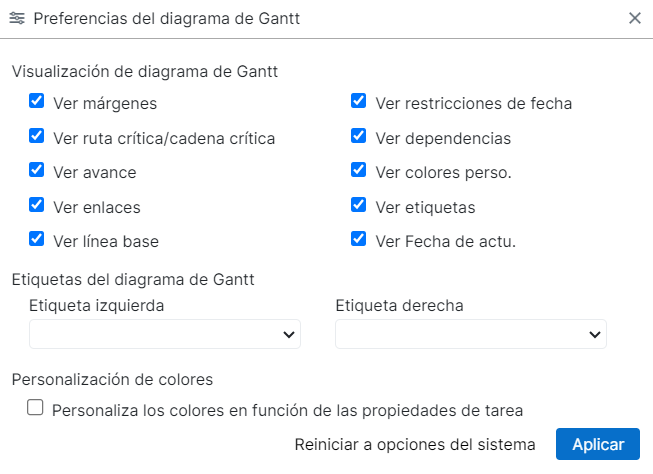Image resolution: width=653 pixels, height=474 pixels.
Task: Open the Etiqueta derecha dropdown
Action: [x=471, y=334]
